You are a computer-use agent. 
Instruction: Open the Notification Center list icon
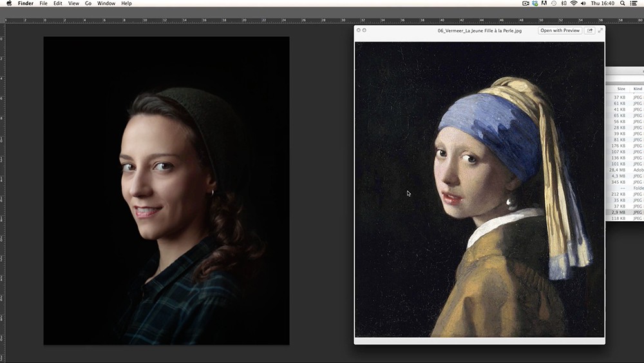click(x=634, y=3)
